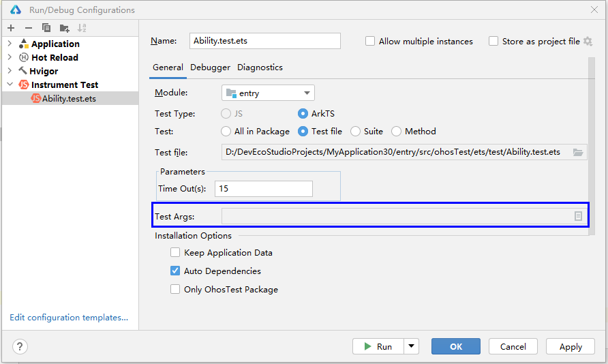Click the Apply button
Screen dimensions: 608x364
click(571, 346)
